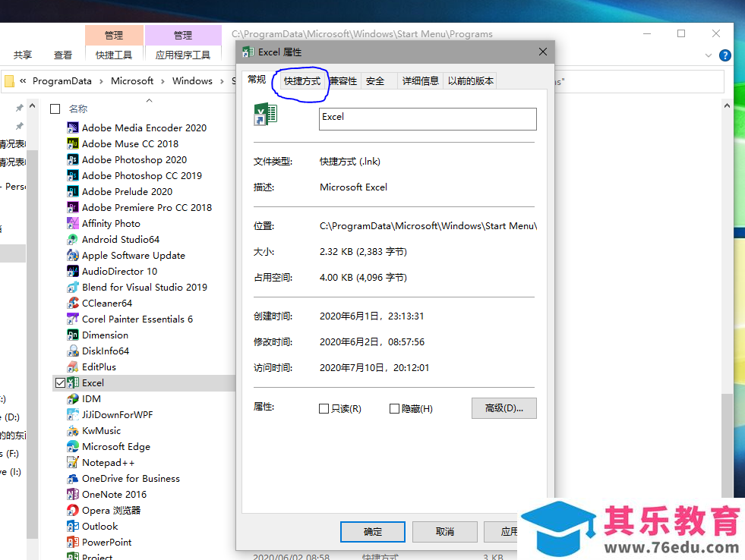Select (D:) drive in navigation pane
745x560 pixels.
coord(11,417)
